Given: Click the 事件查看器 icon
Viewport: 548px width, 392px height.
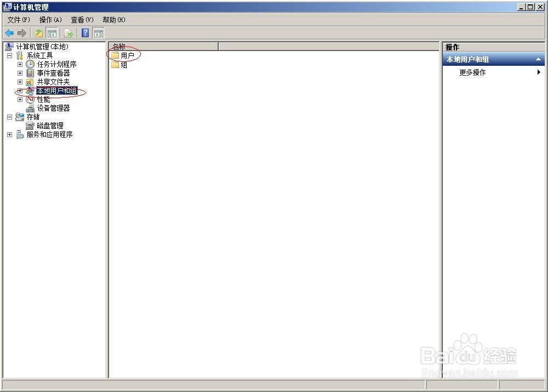Looking at the screenshot, I should (30, 73).
